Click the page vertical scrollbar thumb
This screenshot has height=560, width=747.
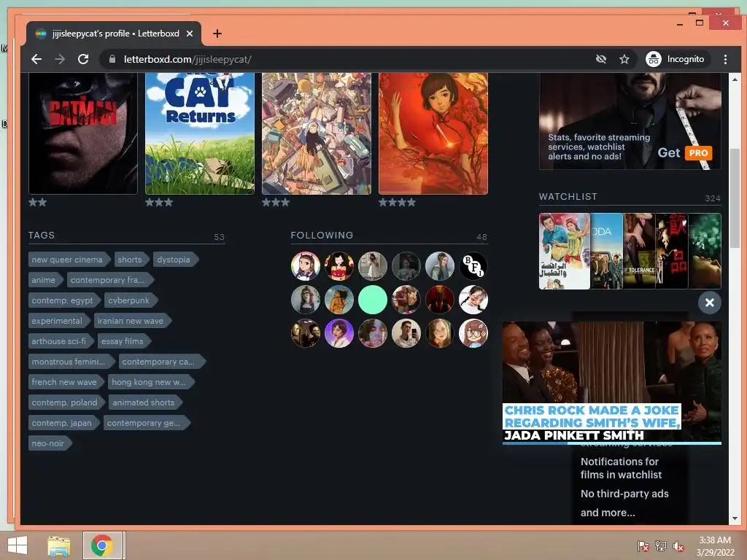pyautogui.click(x=735, y=200)
